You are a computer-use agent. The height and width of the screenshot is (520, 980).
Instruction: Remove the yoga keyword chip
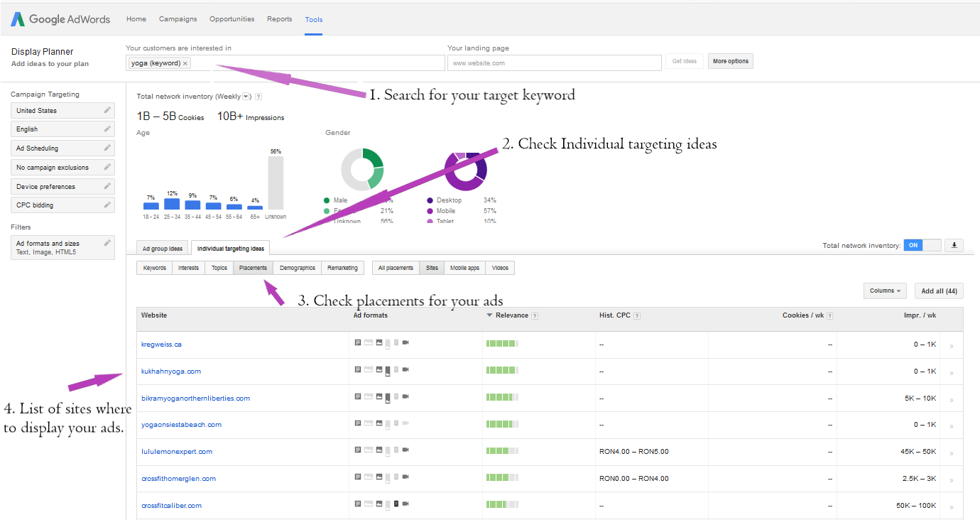point(185,63)
